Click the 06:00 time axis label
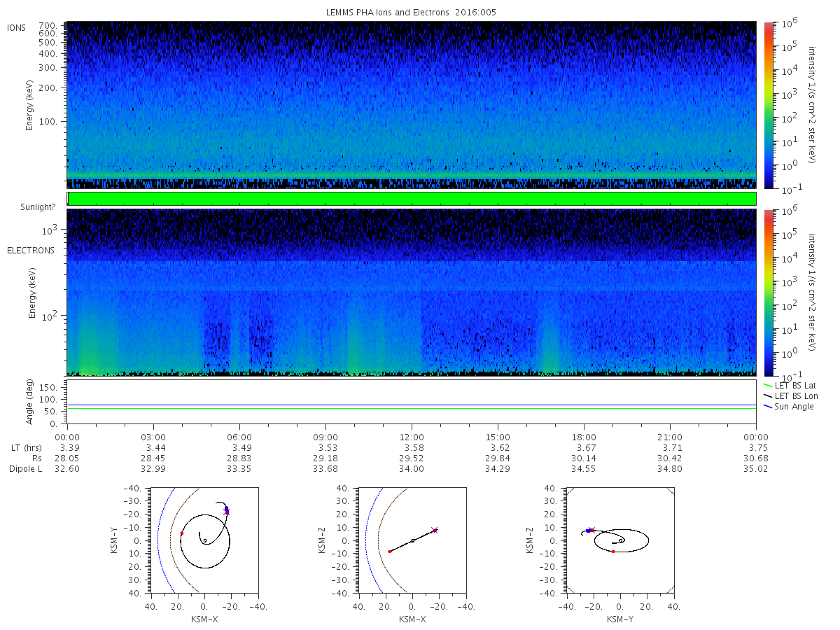The image size is (840, 630). pos(239,437)
